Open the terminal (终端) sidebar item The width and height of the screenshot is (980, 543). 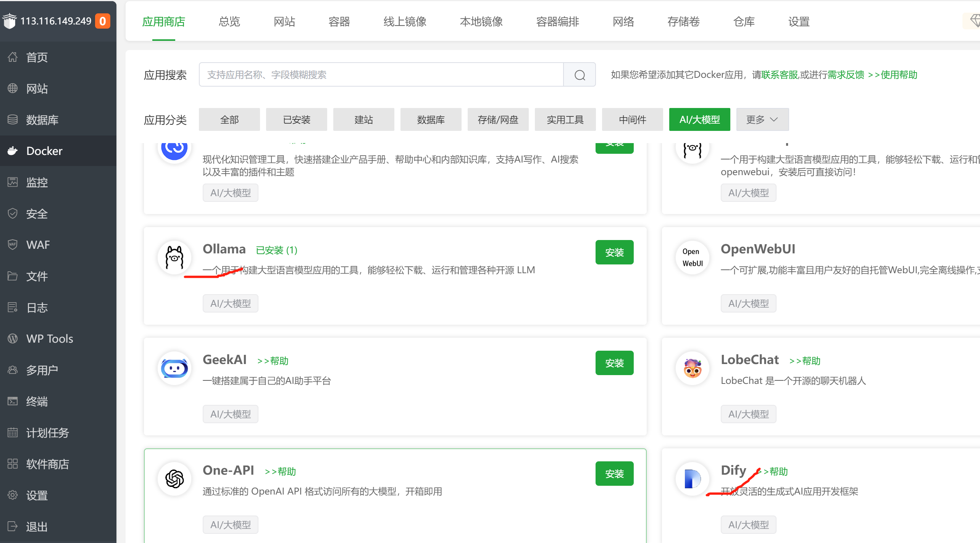[x=37, y=401]
